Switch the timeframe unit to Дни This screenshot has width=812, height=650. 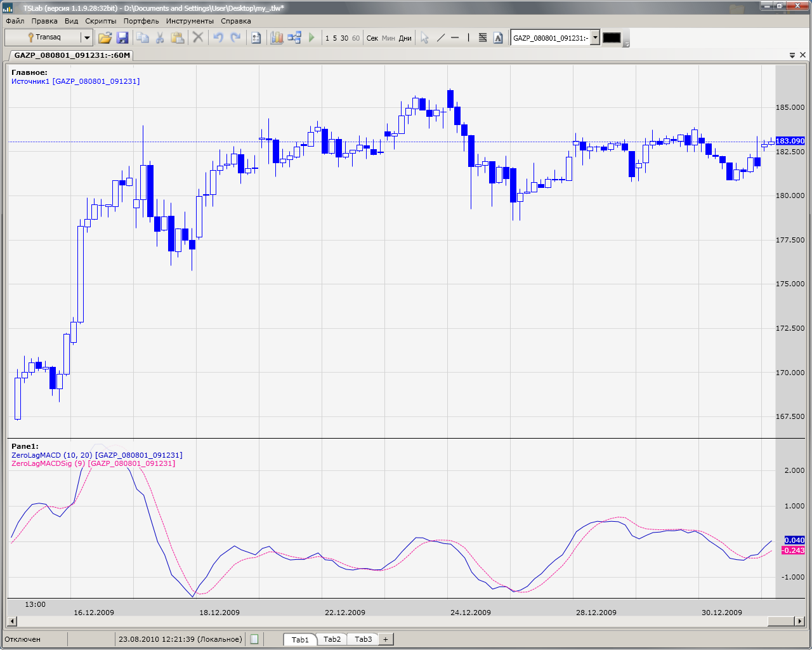click(x=405, y=38)
